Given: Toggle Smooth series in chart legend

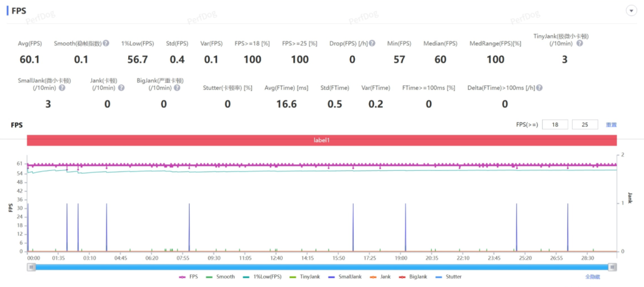Looking at the screenshot, I should (221, 277).
